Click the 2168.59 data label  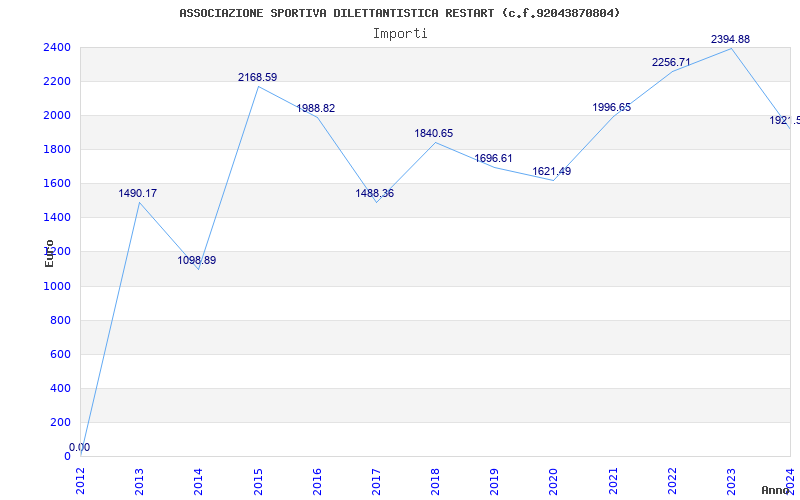(x=257, y=77)
